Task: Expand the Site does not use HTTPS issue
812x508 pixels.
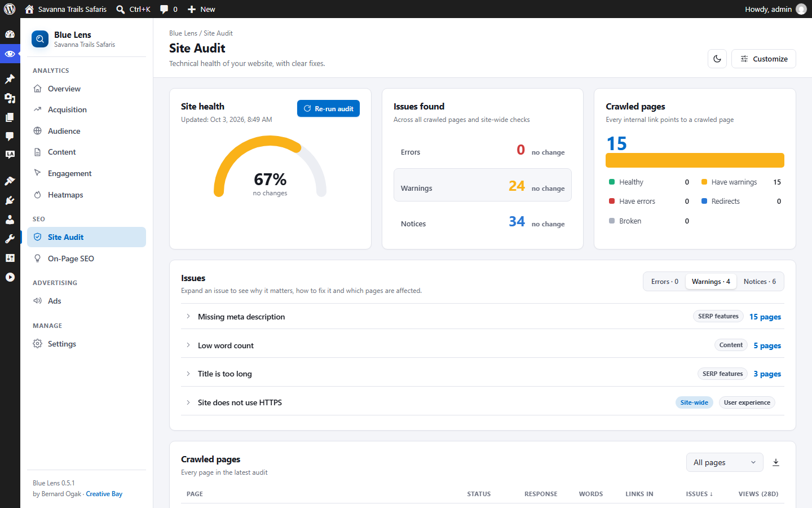Action: (483, 402)
